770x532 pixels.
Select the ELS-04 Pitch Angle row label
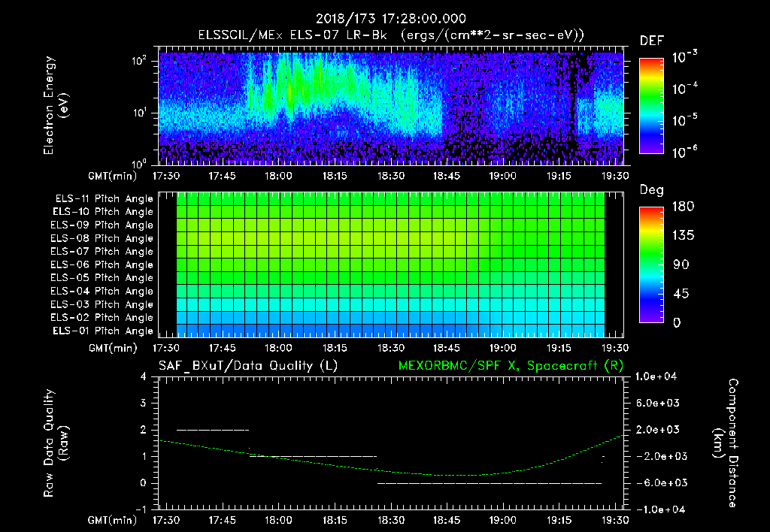(x=102, y=292)
